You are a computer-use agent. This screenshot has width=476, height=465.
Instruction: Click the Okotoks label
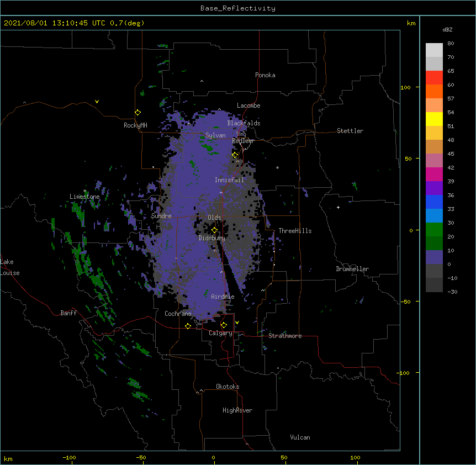pos(228,387)
